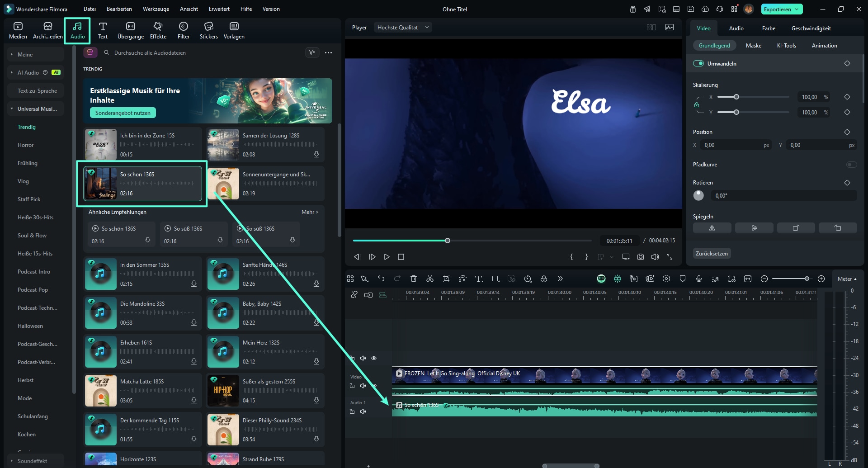Screen dimensions: 868x468
Task: Toggle the Pfadkurve switch
Action: tap(851, 165)
